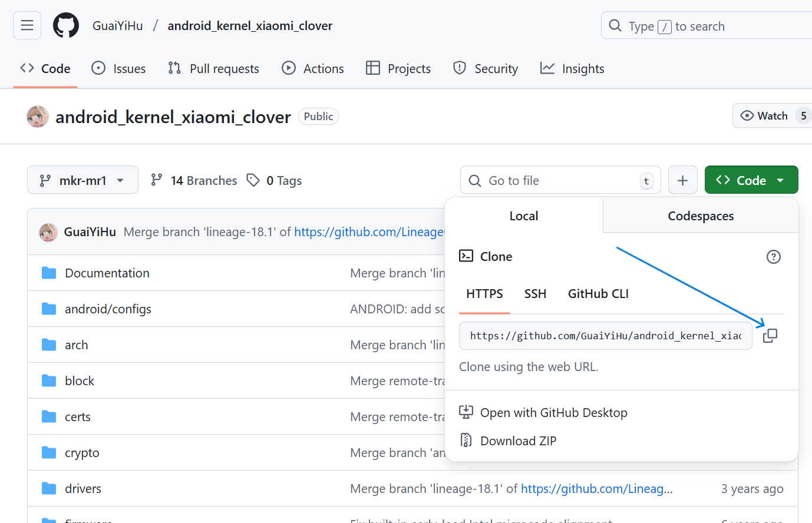Click the GitHub logo home icon
812x523 pixels.
point(66,26)
